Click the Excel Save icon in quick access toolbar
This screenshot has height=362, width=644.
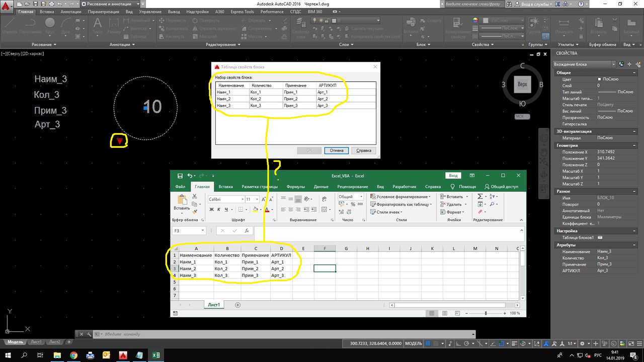180,175
